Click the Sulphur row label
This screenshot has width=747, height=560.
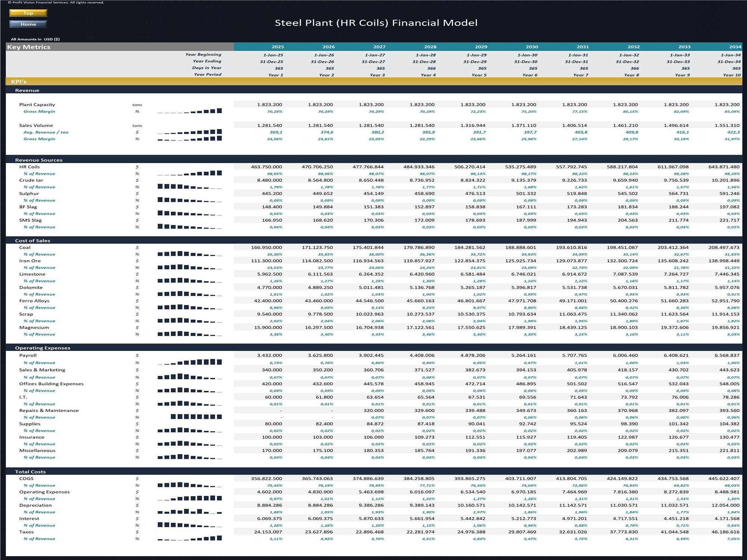[29, 194]
